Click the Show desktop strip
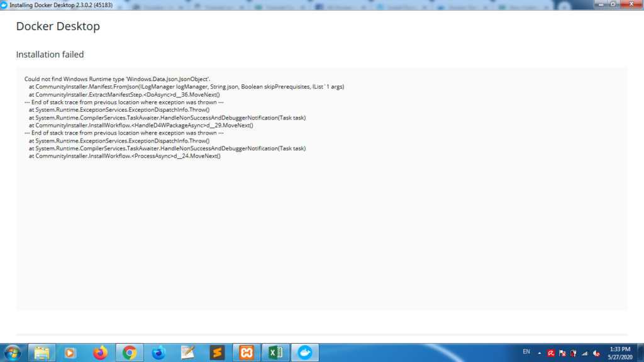This screenshot has width=644, height=362. (640, 353)
